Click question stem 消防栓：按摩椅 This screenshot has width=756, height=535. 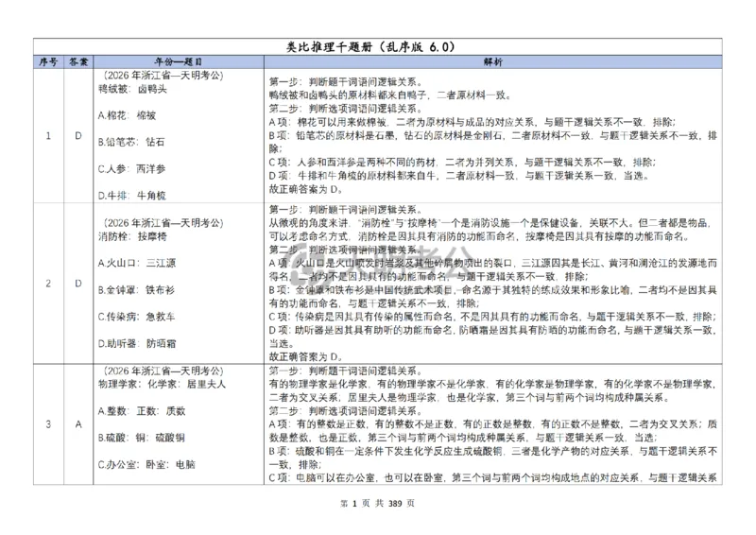pos(132,236)
